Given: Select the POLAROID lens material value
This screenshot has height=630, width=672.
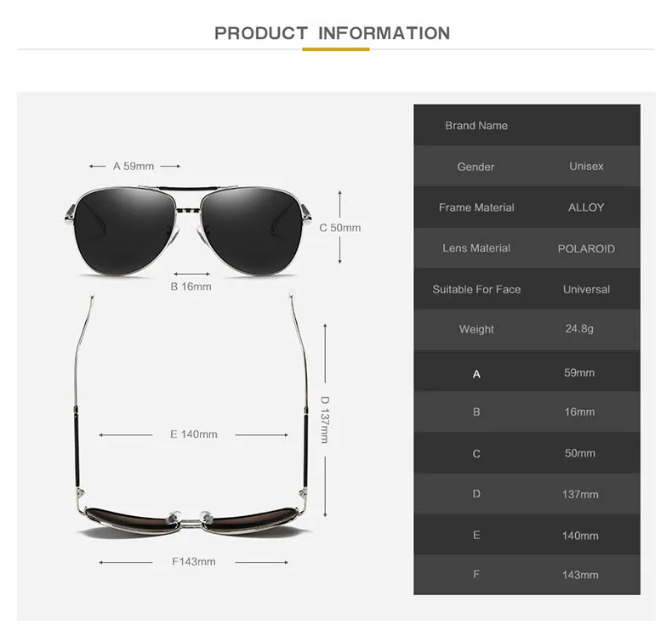Looking at the screenshot, I should pos(586,248).
